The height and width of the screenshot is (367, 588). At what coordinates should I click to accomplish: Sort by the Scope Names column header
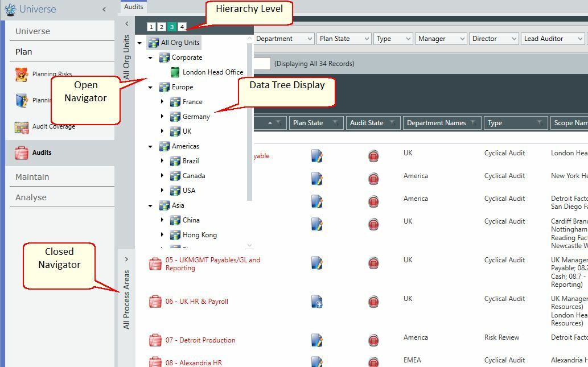(569, 122)
